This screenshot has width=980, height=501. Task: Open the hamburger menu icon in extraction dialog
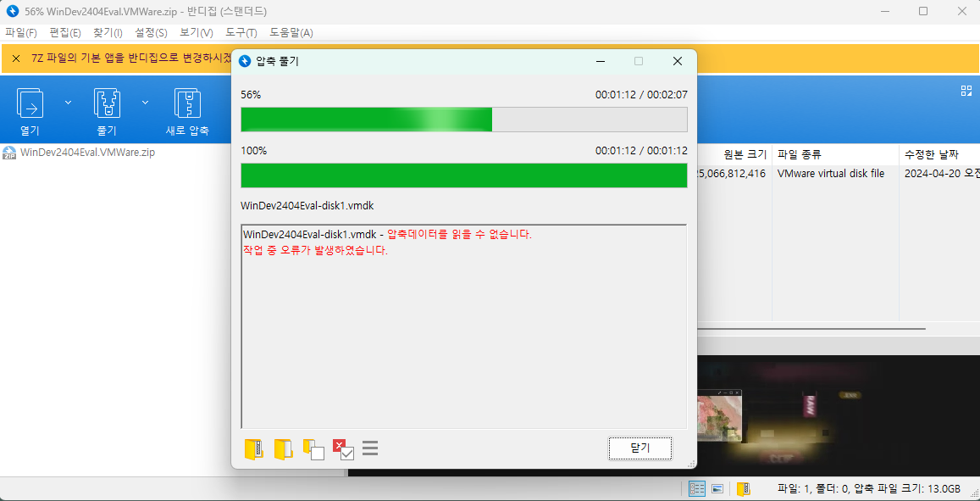point(370,448)
